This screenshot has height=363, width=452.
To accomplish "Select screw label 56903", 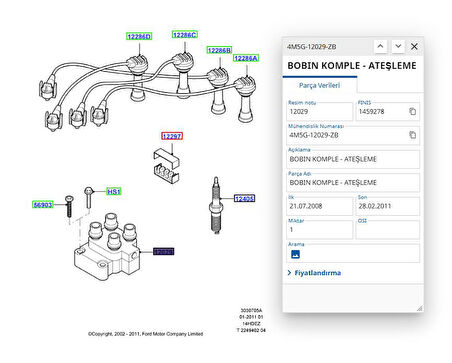I will [x=43, y=205].
